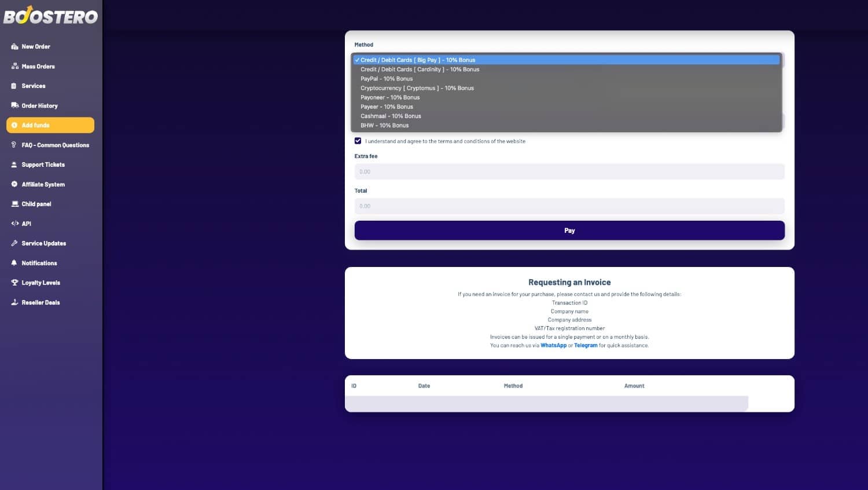Click the Extra fee field

click(569, 171)
